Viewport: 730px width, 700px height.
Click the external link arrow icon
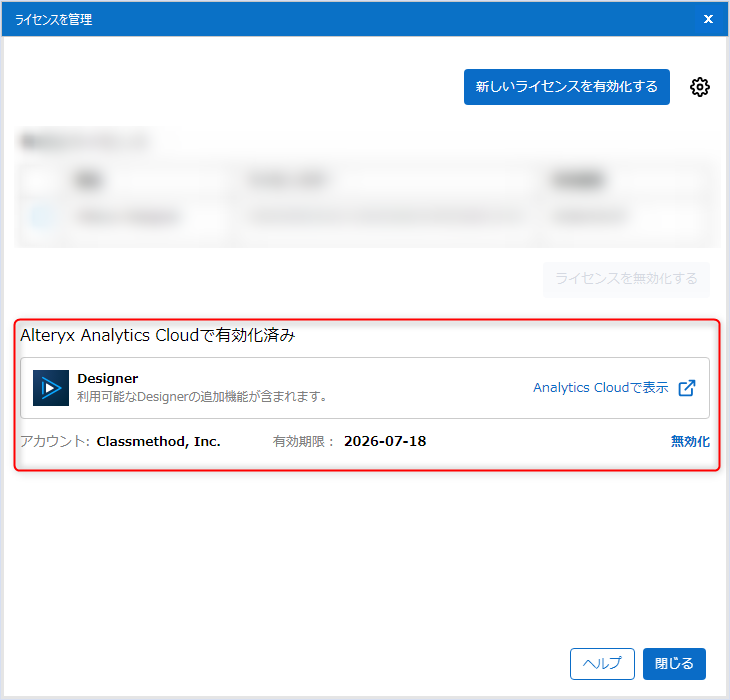tap(687, 388)
